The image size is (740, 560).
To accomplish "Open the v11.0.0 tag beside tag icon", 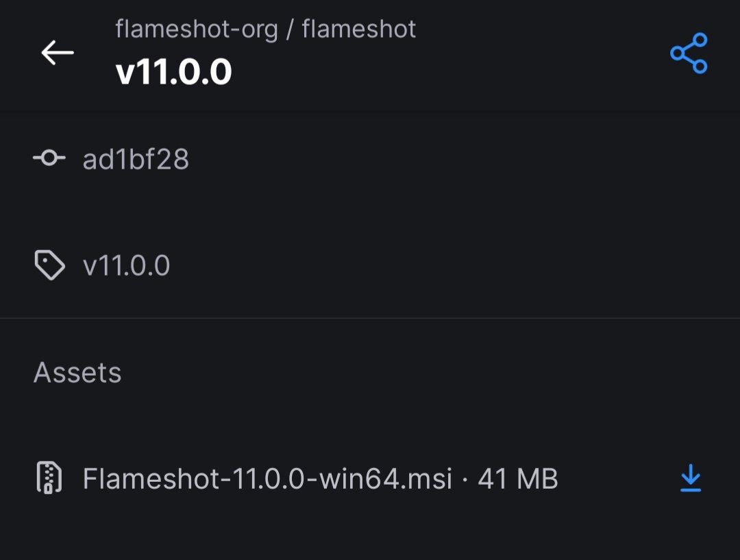I will (126, 265).
